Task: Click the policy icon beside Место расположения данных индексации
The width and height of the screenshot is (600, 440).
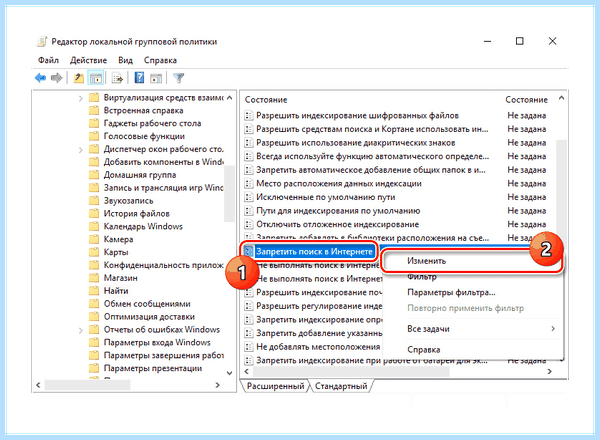Action: click(x=249, y=184)
